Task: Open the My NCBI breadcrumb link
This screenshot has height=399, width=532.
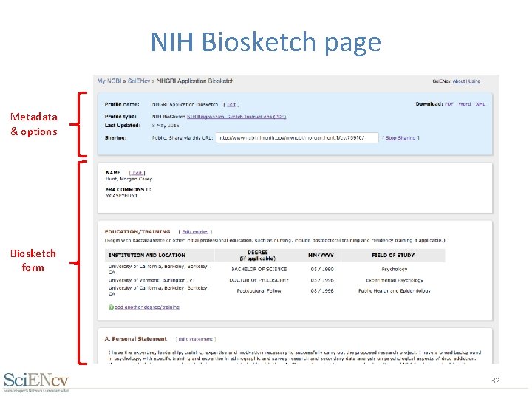Action: coord(109,81)
